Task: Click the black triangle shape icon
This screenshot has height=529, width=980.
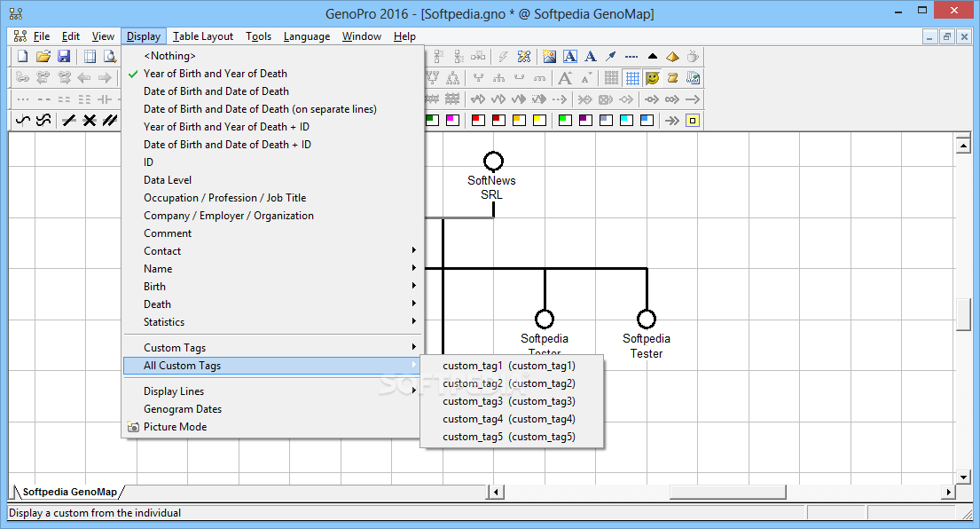Action: [x=653, y=56]
